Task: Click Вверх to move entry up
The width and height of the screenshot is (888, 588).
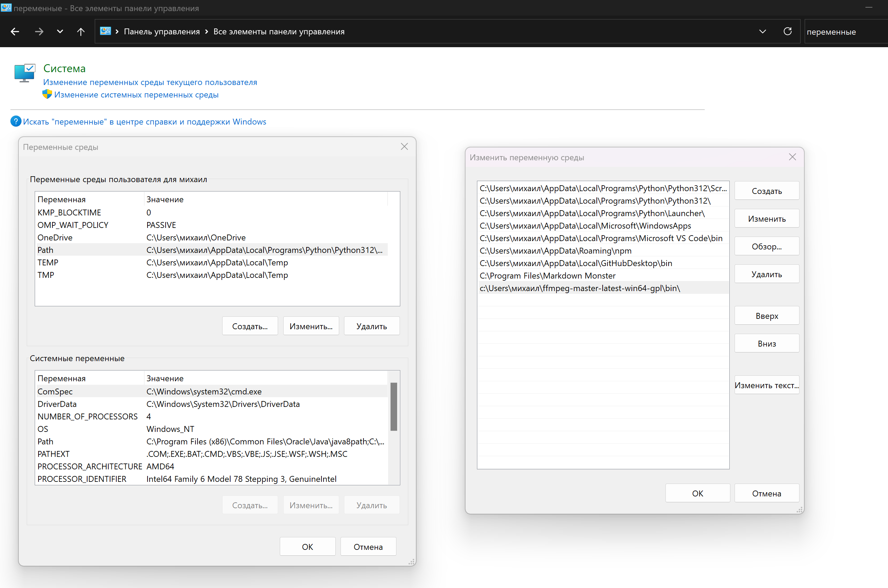Action: click(766, 316)
